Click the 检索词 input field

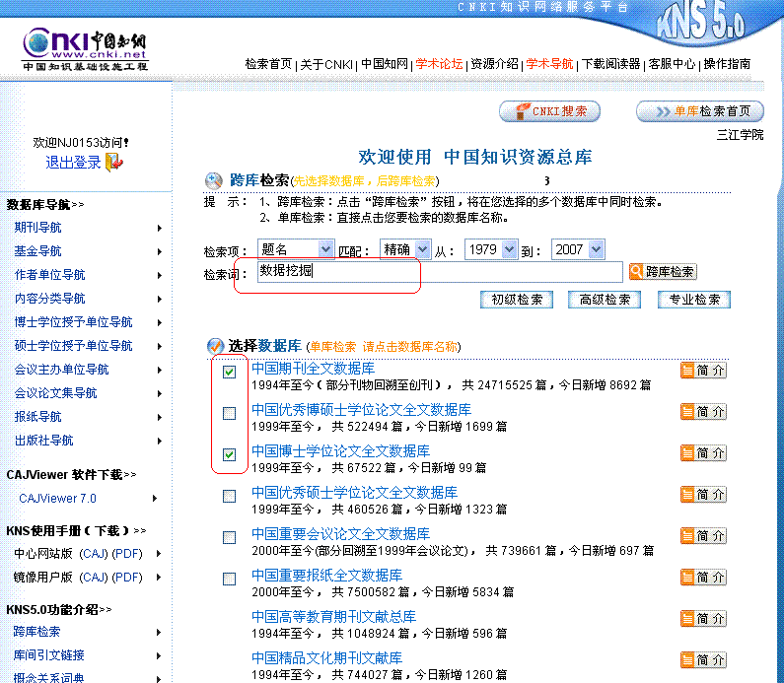(x=440, y=272)
